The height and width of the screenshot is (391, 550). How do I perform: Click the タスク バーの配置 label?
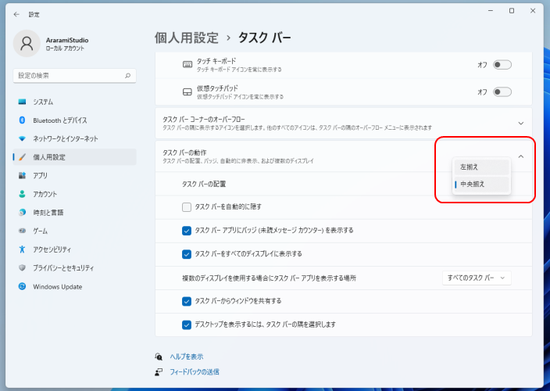click(x=204, y=184)
